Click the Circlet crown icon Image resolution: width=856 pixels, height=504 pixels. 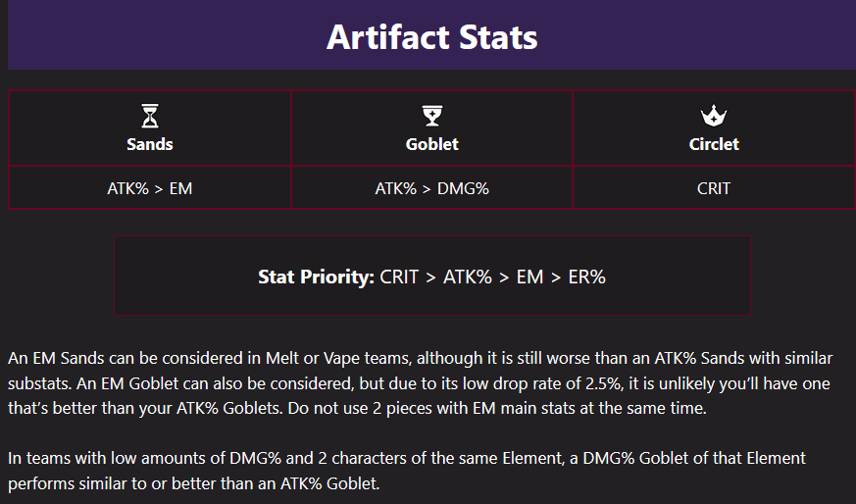tap(714, 116)
